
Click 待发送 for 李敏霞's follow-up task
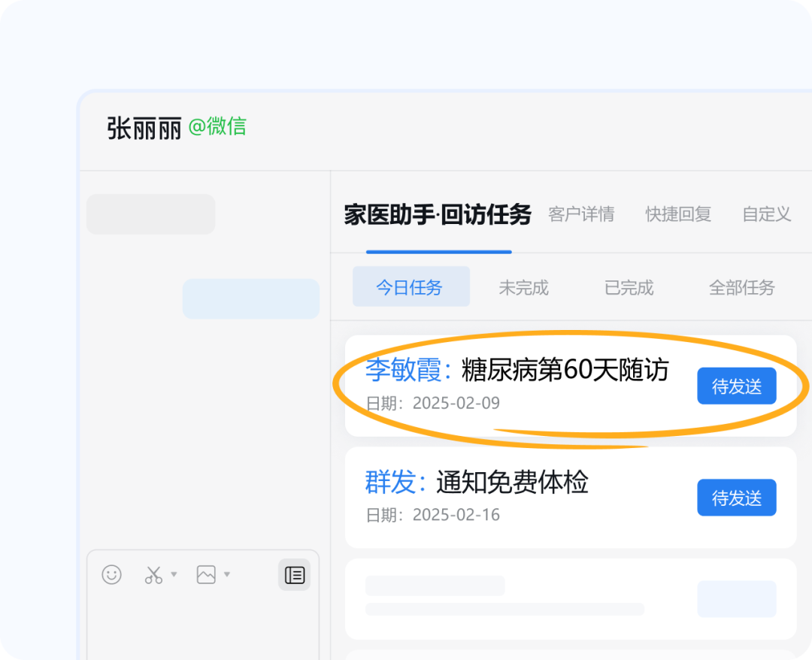(737, 386)
